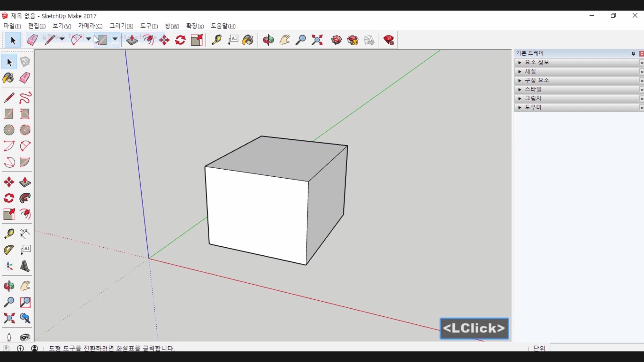Click the measurements input box
The image size is (644, 362).
[596, 348]
